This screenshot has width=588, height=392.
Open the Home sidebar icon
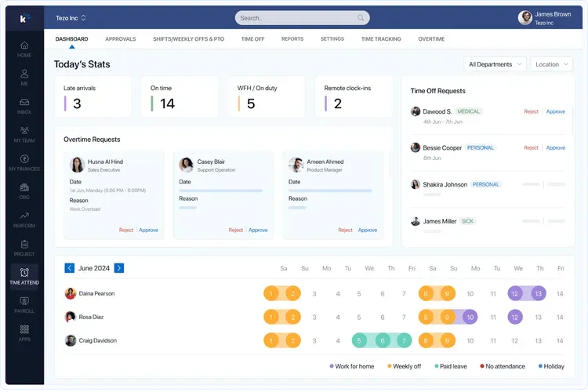click(x=24, y=45)
